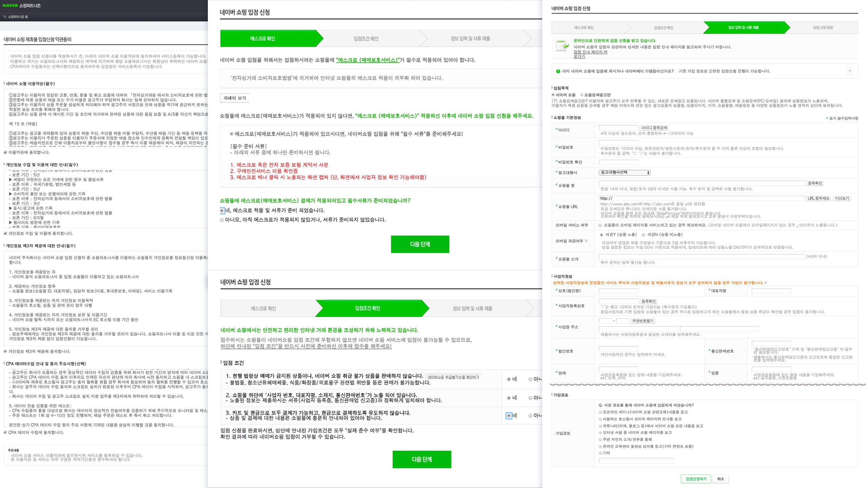The image size is (868, 488).
Task: Select 커뮤니티(카페, 블로그 등) option
Action: click(600, 426)
